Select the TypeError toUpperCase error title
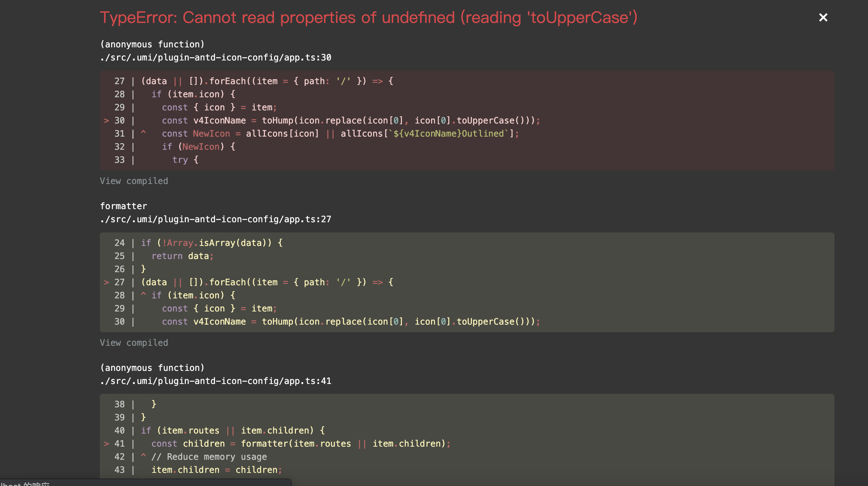Image resolution: width=868 pixels, height=486 pixels. 369,17
